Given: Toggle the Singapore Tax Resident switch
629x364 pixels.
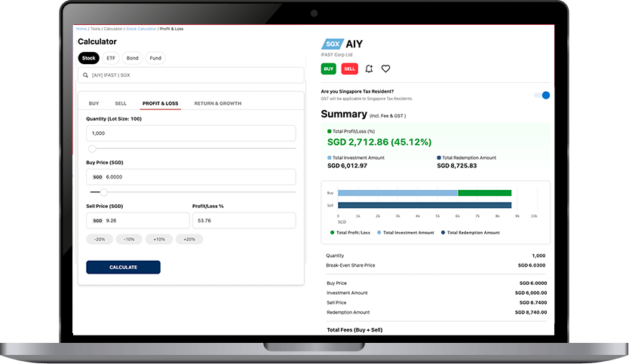Looking at the screenshot, I should 542,96.
